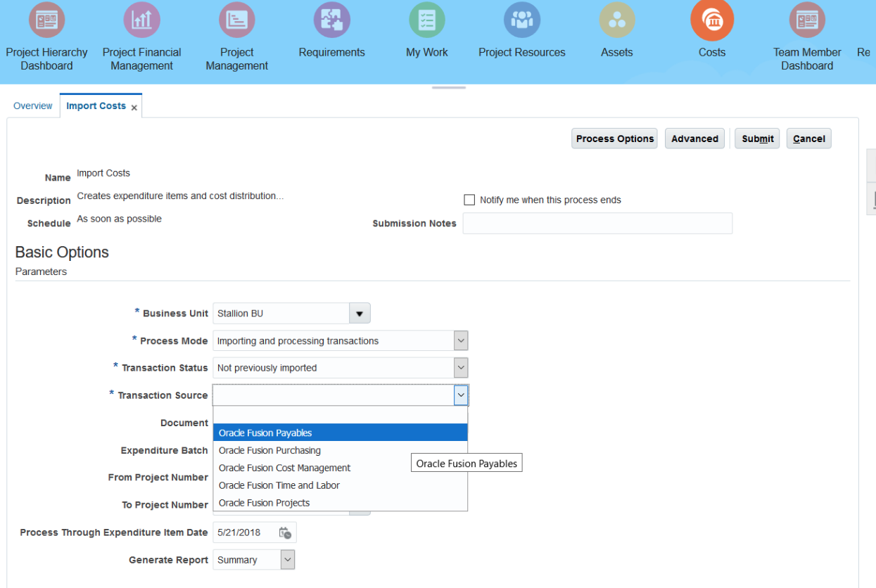Submit the Import Costs process
The height and width of the screenshot is (588, 876).
point(758,139)
